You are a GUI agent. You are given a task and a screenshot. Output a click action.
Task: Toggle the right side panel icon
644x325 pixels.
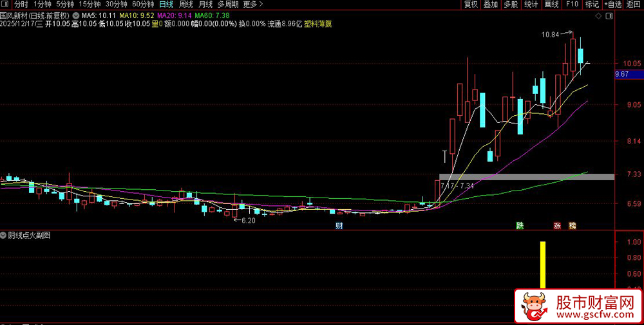pyautogui.click(x=609, y=16)
